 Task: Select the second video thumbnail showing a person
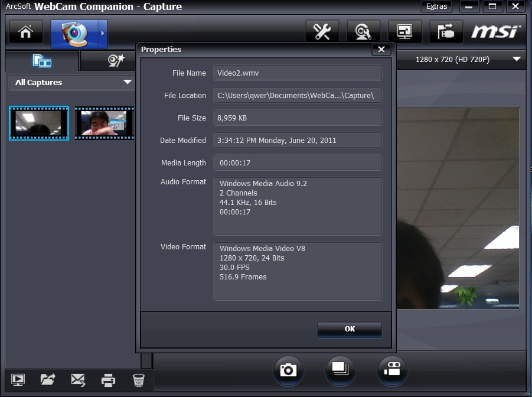click(105, 123)
